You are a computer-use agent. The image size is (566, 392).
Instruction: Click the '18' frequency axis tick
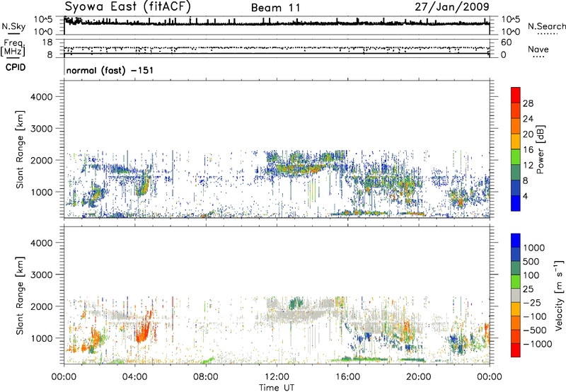[x=47, y=42]
